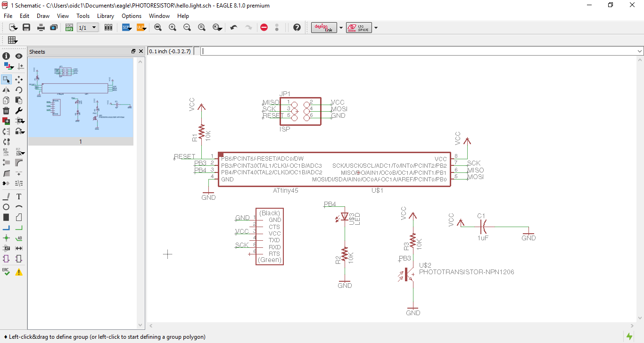Viewport: 644px width, 343px height.
Task: Select the Rotate tool
Action: tap(19, 90)
